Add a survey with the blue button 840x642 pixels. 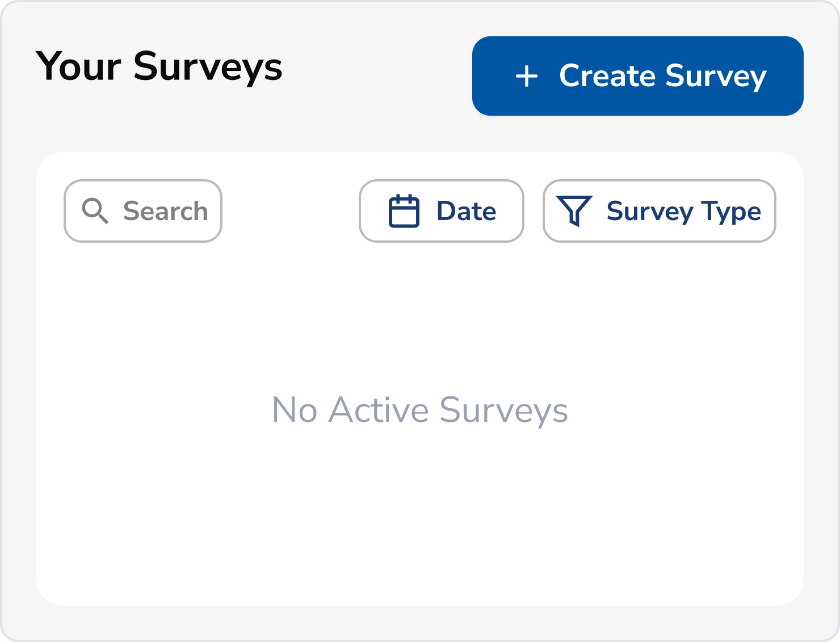click(x=638, y=76)
